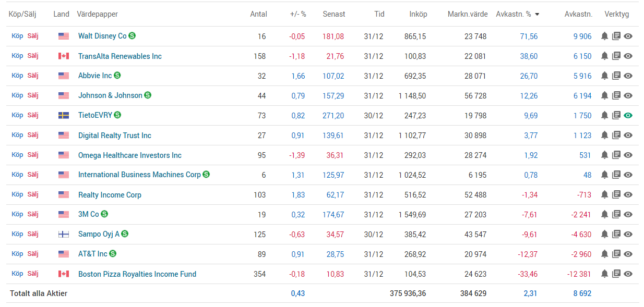The height and width of the screenshot is (307, 644).
Task: Toggle eye icon for Johnson & Johnson
Action: coord(628,95)
